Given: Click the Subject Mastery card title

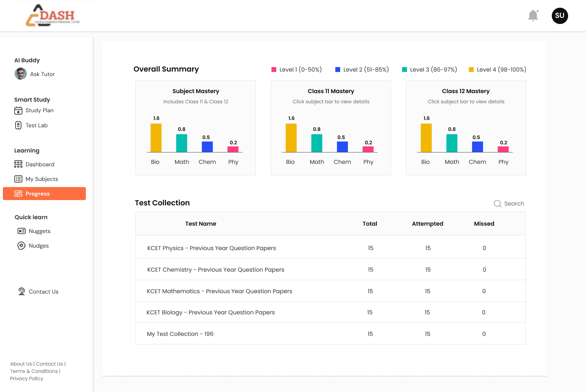Looking at the screenshot, I should point(196,91).
